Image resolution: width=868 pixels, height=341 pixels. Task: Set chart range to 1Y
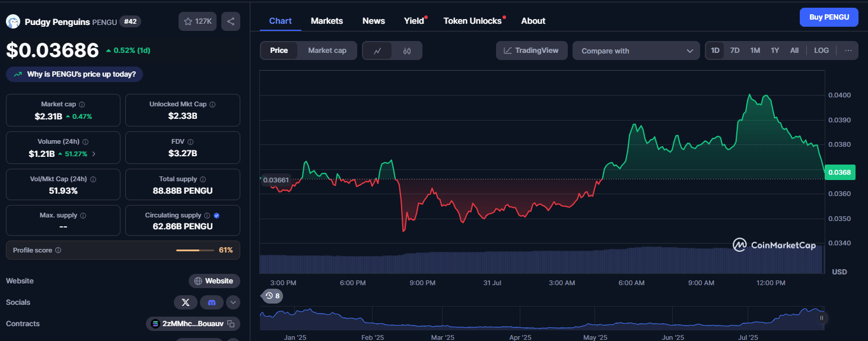pyautogui.click(x=775, y=50)
